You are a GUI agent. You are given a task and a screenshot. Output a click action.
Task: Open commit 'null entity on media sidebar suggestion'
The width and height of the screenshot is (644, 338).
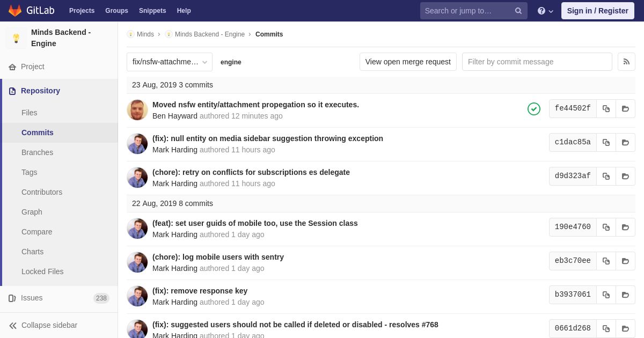pyautogui.click(x=268, y=138)
